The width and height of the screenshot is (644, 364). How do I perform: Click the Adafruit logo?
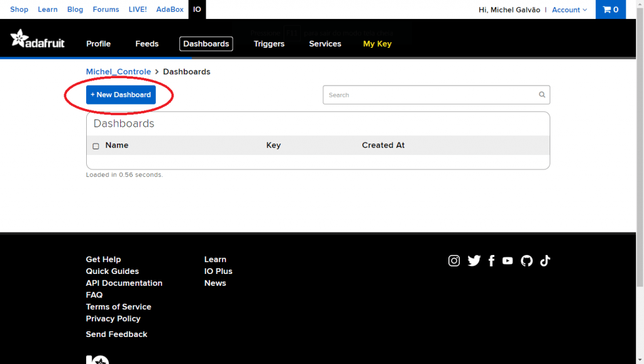(37, 38)
